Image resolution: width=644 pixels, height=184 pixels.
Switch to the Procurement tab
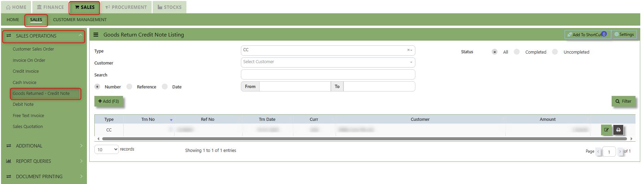(126, 7)
